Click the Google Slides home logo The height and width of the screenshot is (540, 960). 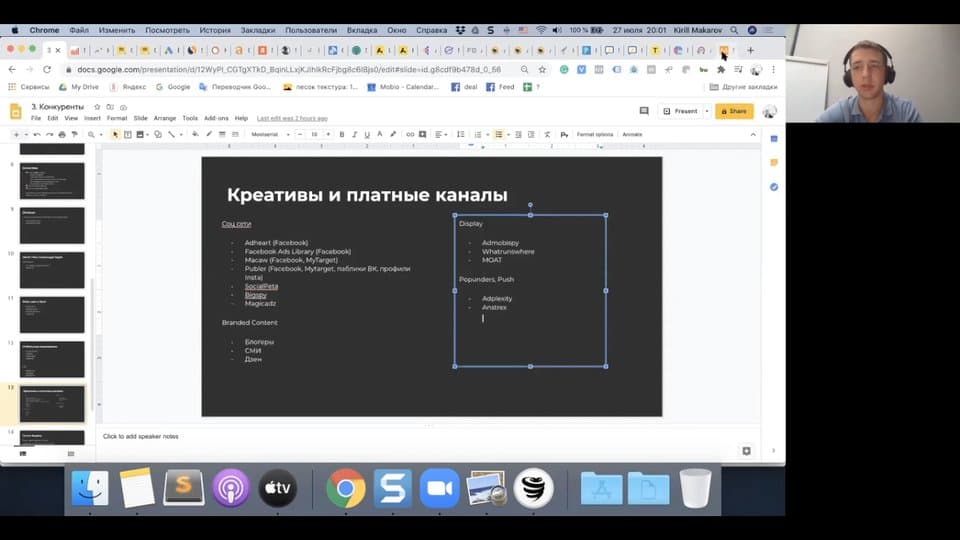point(16,111)
